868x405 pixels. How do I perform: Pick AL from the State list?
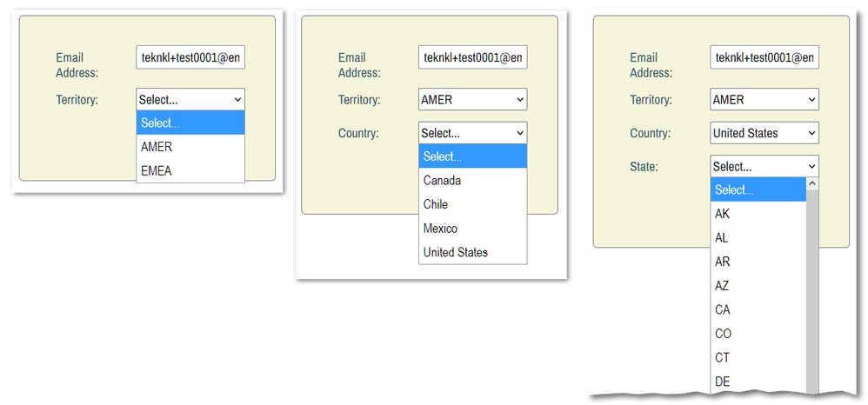coord(758,238)
